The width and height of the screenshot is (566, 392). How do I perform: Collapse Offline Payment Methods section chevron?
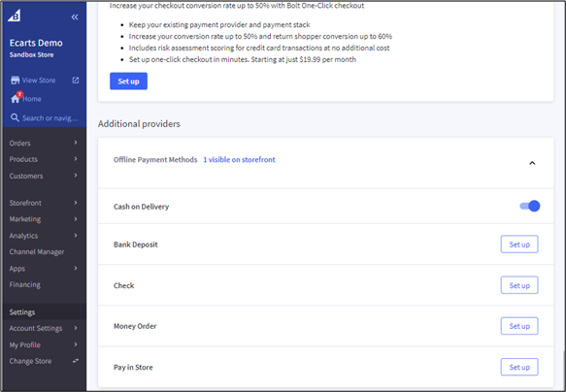point(532,163)
